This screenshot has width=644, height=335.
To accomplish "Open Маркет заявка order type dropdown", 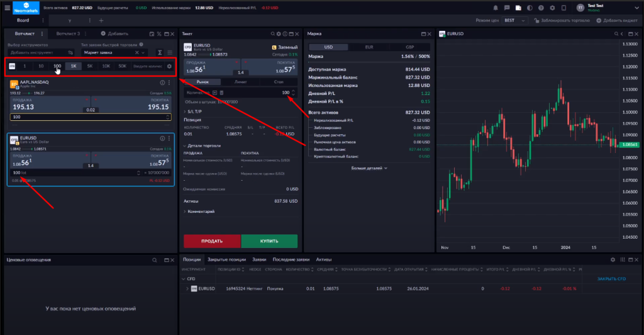I will click(114, 53).
